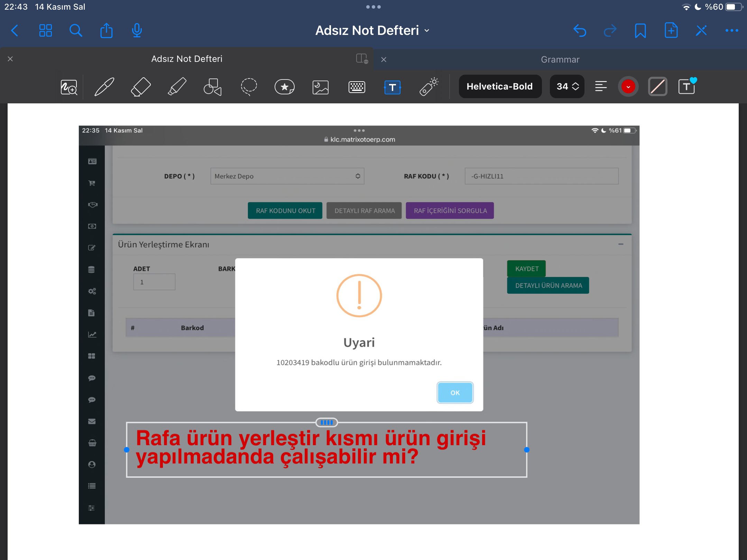747x560 pixels.
Task: Pick the Laser pointer tool
Action: pyautogui.click(x=429, y=86)
